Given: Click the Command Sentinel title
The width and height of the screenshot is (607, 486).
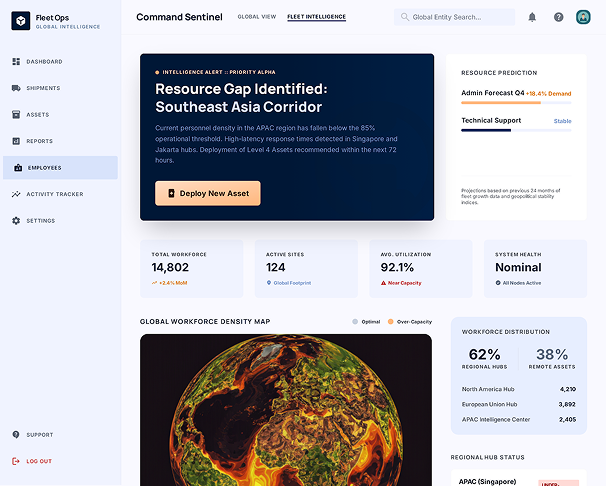Looking at the screenshot, I should [179, 17].
